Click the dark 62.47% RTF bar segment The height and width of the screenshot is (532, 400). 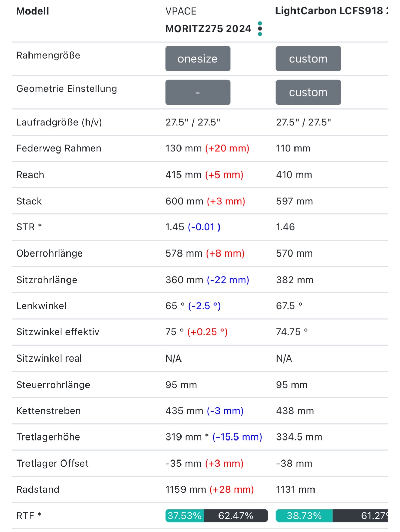[236, 516]
